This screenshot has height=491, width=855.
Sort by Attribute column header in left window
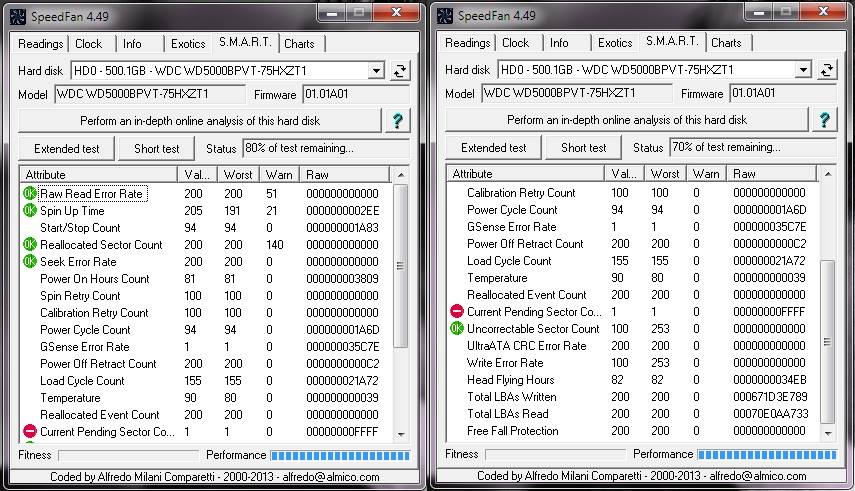(97, 175)
